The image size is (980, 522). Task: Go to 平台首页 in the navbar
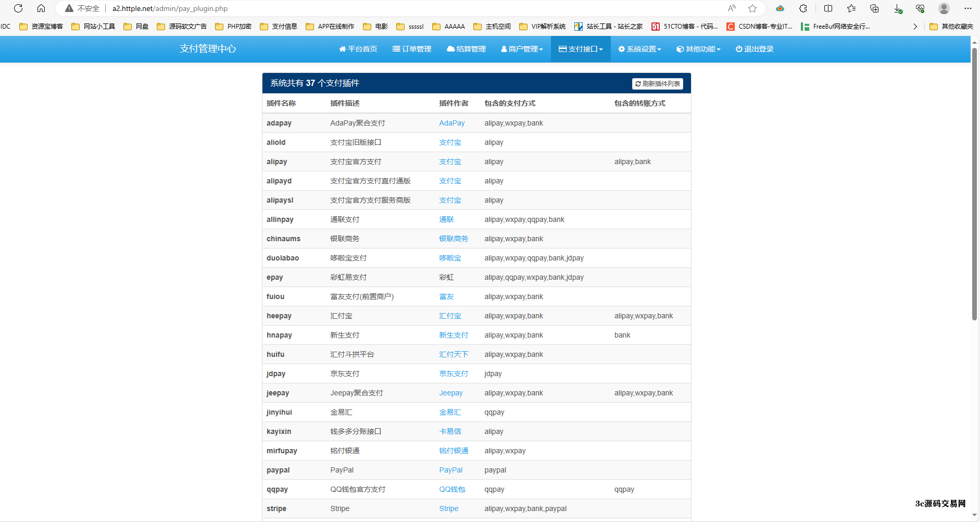358,49
